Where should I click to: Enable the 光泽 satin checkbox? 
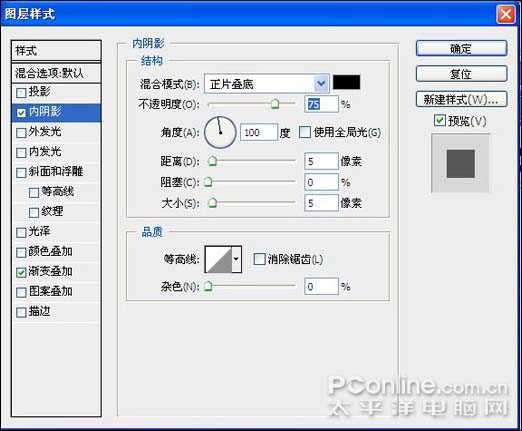(x=21, y=232)
